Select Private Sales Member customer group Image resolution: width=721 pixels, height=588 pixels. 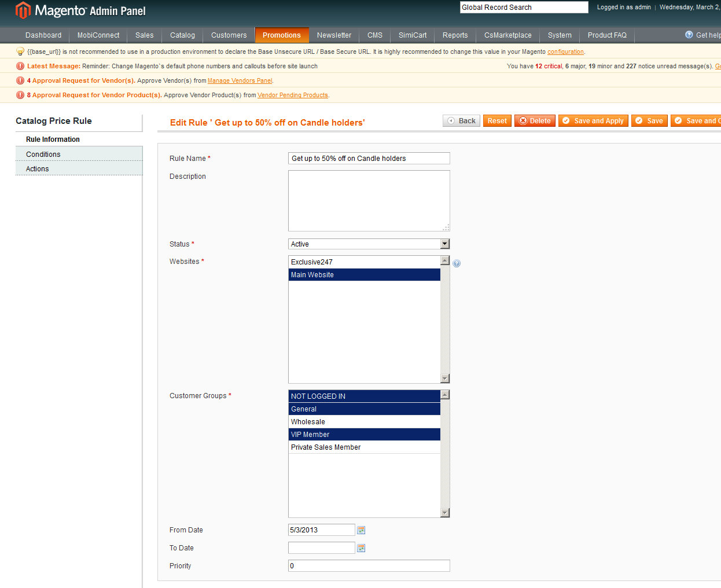click(365, 447)
